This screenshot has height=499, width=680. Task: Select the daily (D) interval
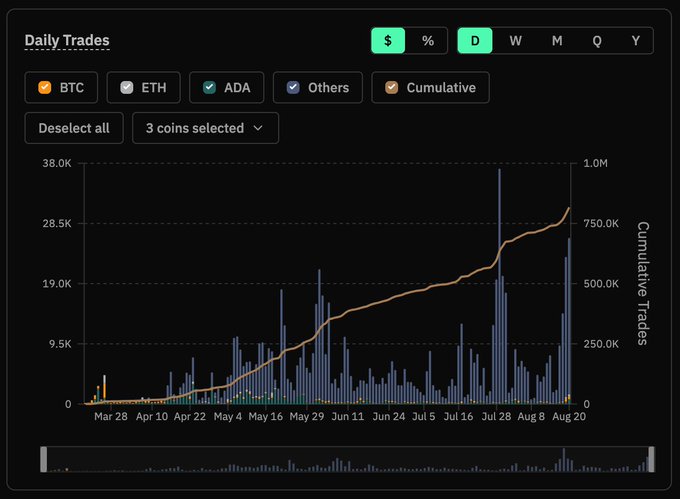point(475,41)
